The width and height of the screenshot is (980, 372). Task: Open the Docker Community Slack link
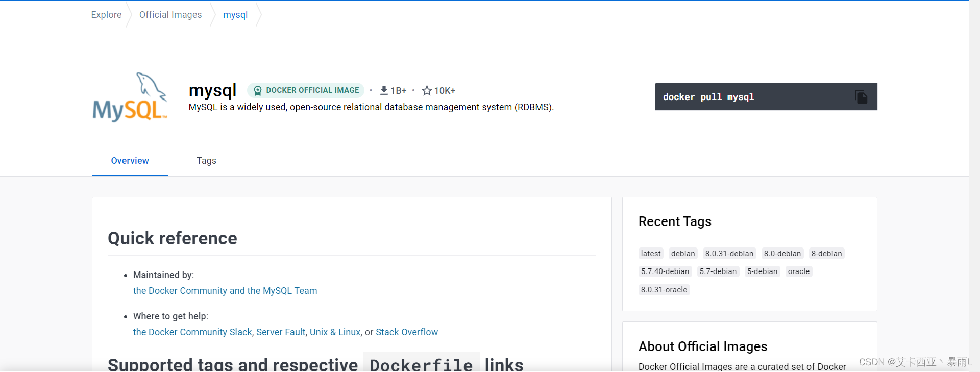[192, 332]
